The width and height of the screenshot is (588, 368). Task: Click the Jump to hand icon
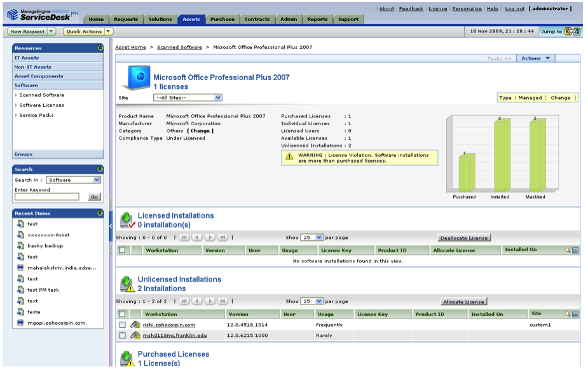tap(573, 31)
